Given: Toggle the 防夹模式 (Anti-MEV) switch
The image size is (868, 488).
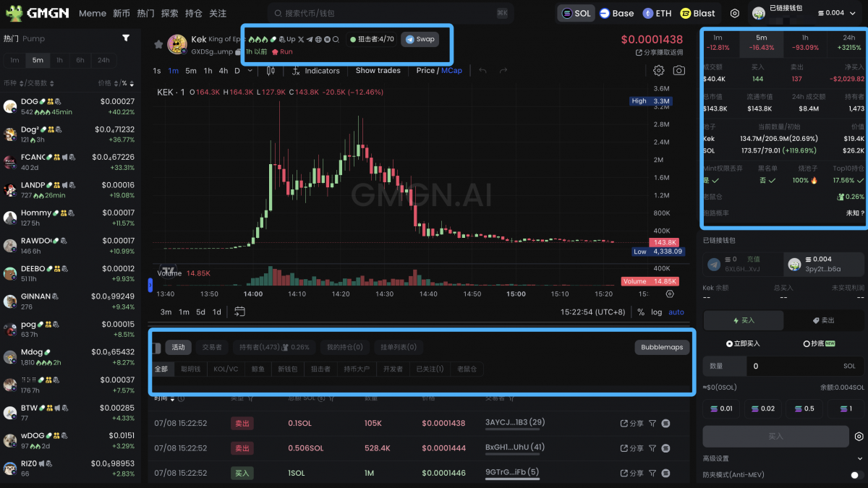Looking at the screenshot, I should [x=857, y=475].
